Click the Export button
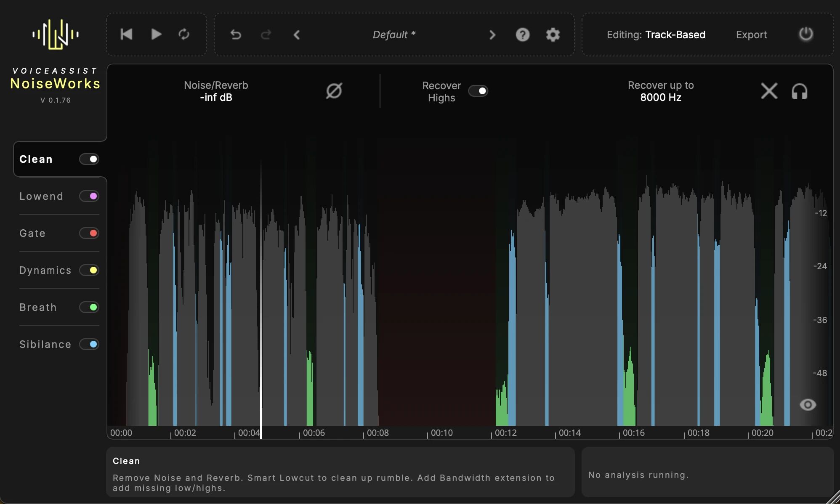The image size is (840, 504). [x=751, y=34]
